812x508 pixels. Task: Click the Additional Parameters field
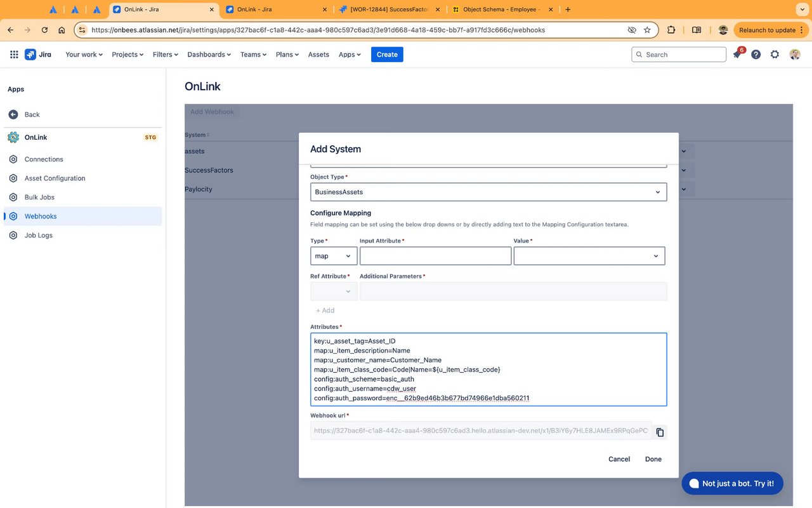pyautogui.click(x=513, y=291)
